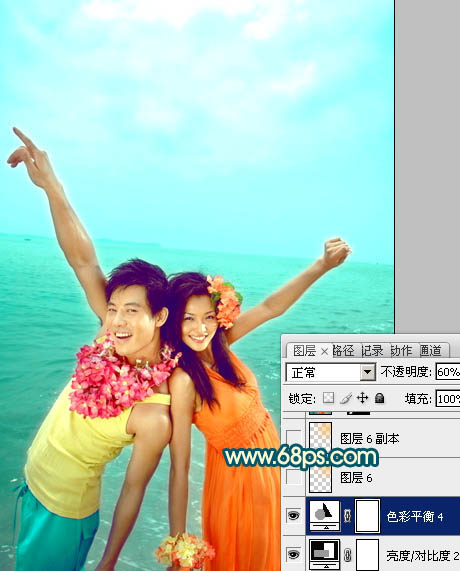Viewport: 460px width, 571px height.
Task: Click the 色彩平衡 4 adjustment layer icon
Action: click(x=325, y=516)
